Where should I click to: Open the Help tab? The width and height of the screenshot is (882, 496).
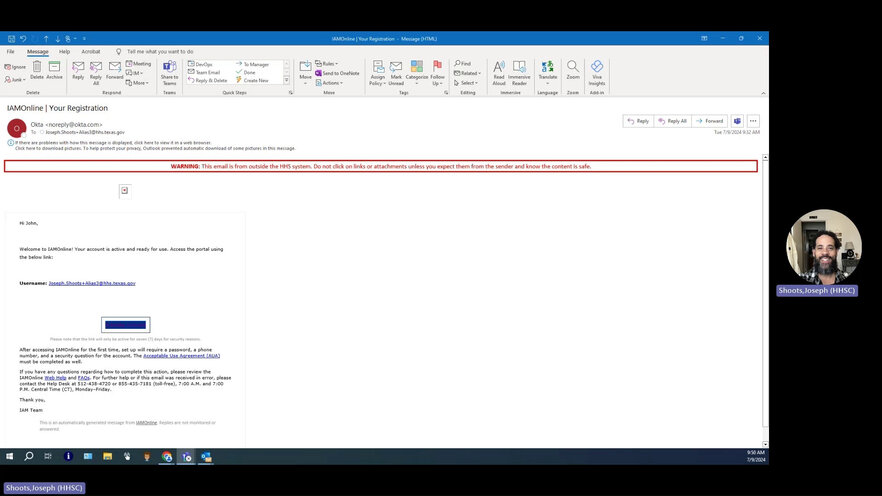pyautogui.click(x=65, y=52)
